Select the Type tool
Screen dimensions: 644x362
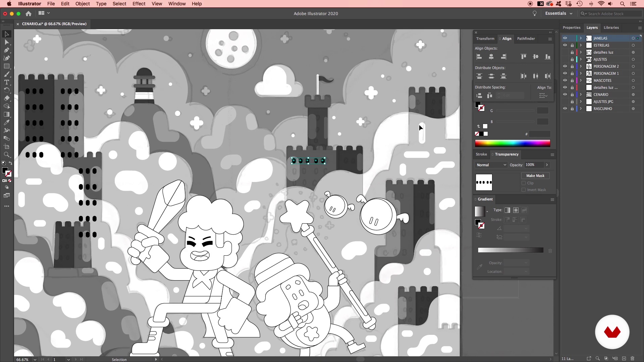[6, 82]
